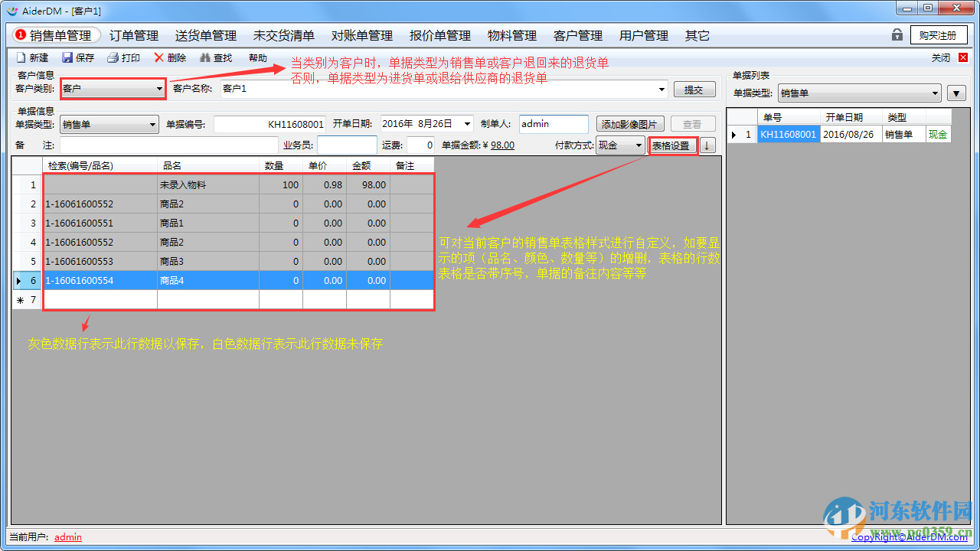Click the 1-16061600551 cell

(x=100, y=223)
